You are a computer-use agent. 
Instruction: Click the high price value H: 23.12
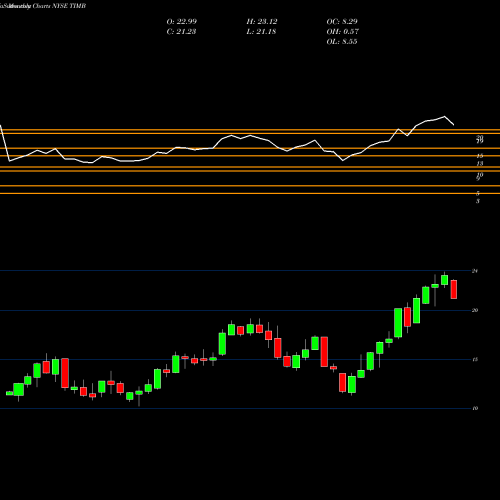[262, 22]
